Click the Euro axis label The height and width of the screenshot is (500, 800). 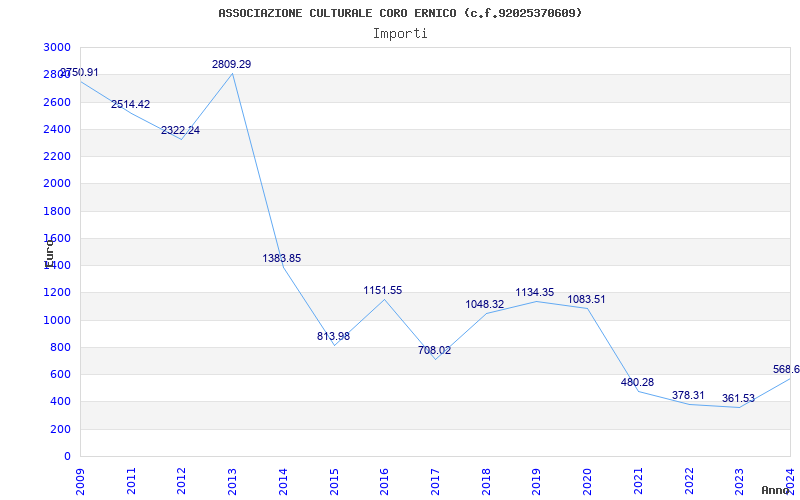[x=48, y=253]
